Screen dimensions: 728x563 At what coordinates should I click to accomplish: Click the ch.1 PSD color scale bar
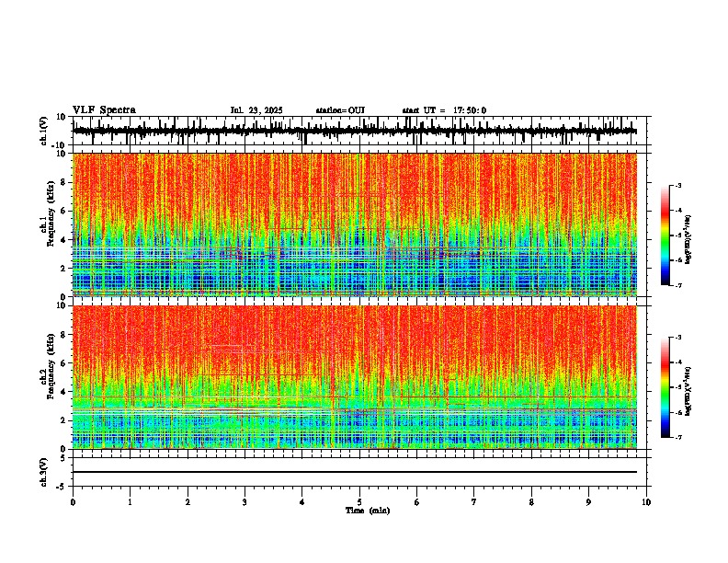[665, 236]
